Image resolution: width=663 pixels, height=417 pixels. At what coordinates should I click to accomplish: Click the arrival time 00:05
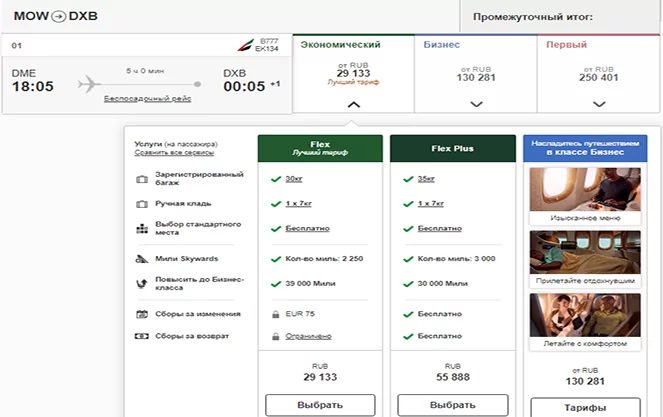[x=244, y=87]
